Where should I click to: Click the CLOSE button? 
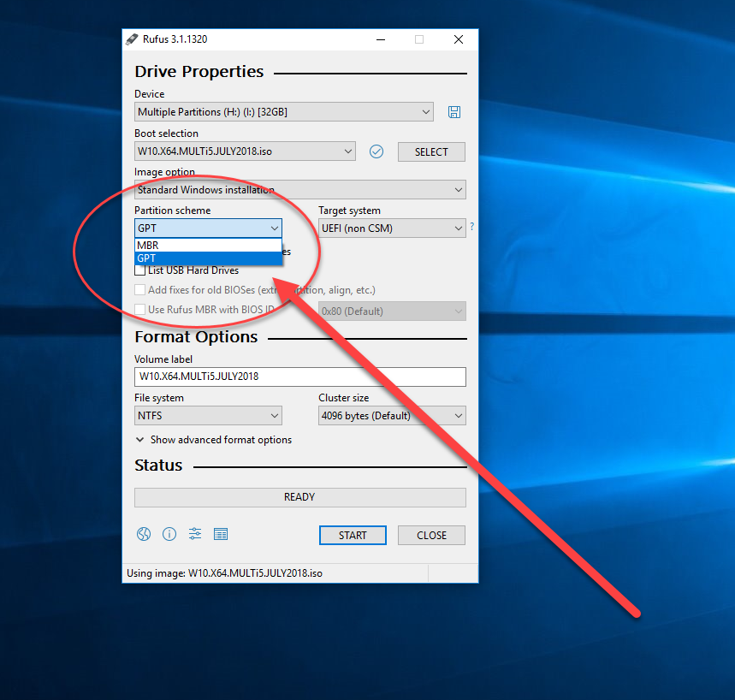(x=431, y=536)
